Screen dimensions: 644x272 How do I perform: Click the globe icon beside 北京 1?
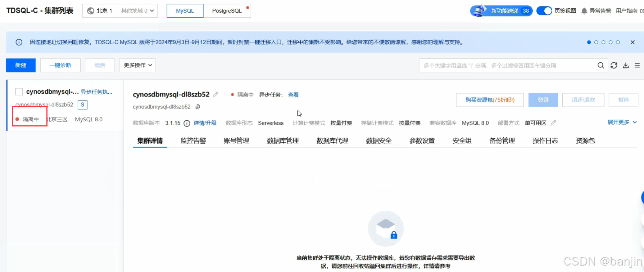[x=91, y=11]
